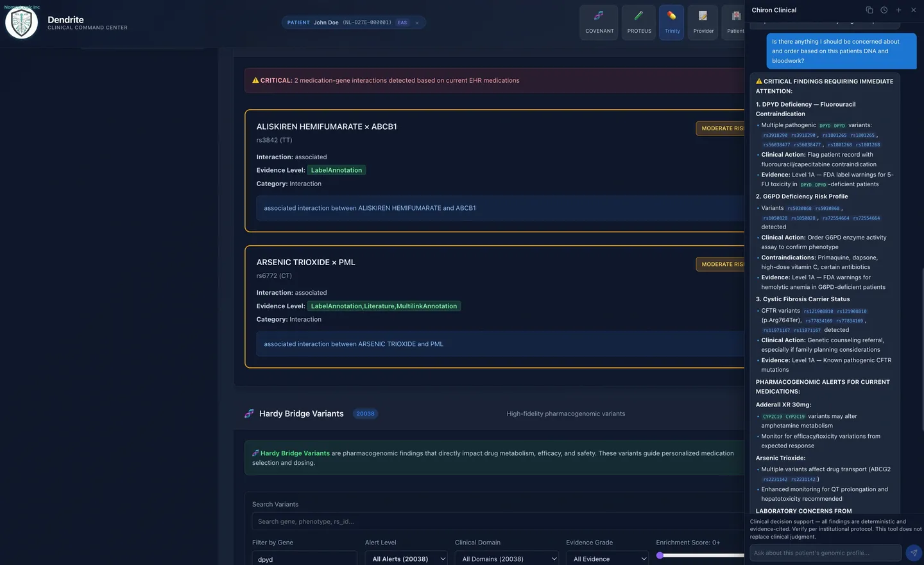Image resolution: width=924 pixels, height=565 pixels.
Task: Remove the John Doe patient chip
Action: (x=417, y=22)
